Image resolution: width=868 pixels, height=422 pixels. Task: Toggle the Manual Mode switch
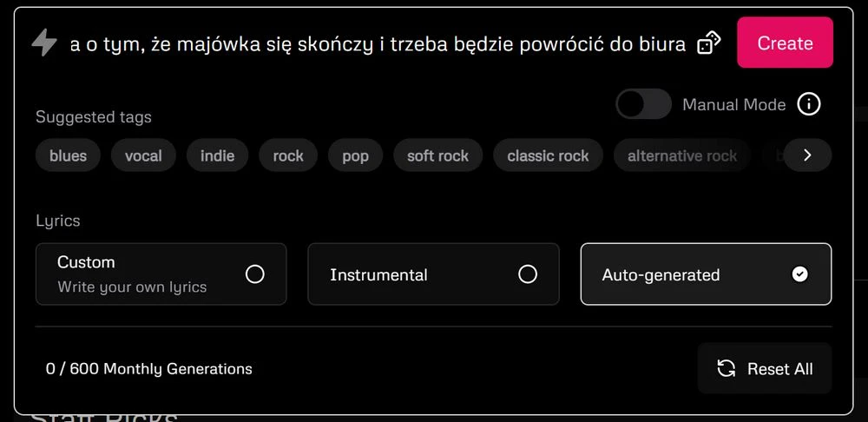pyautogui.click(x=643, y=104)
